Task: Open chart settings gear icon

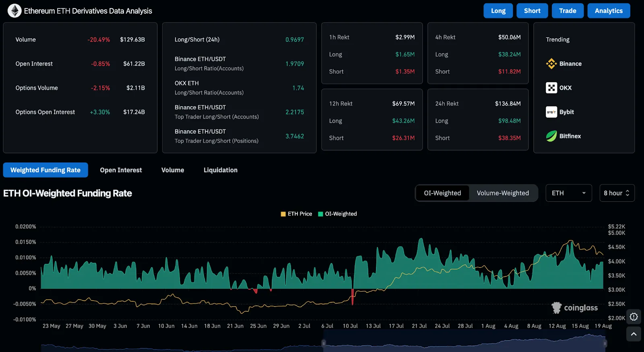Action: [634, 317]
